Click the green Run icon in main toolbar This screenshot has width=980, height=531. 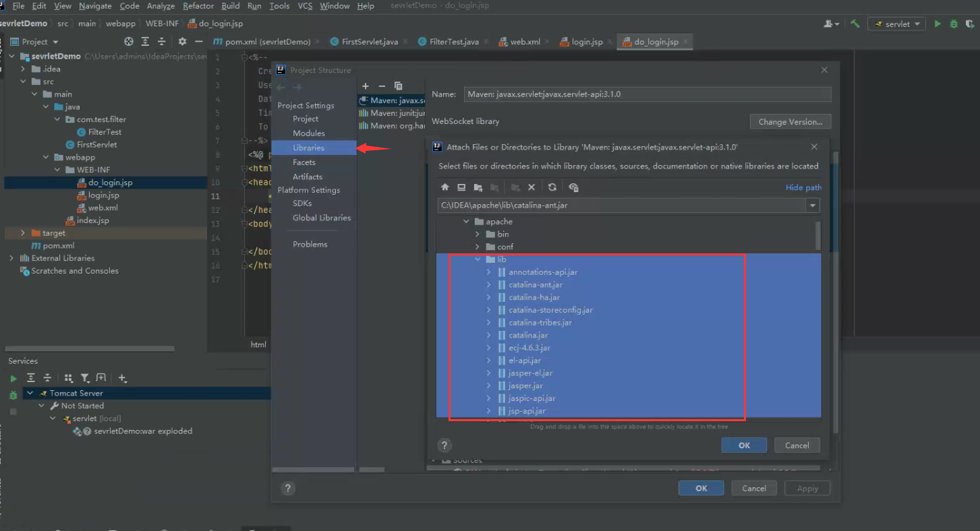[938, 24]
